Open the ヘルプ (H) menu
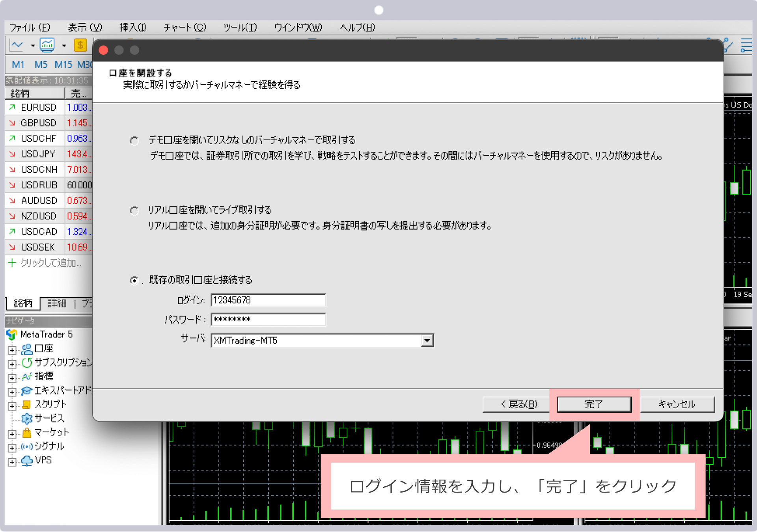 click(357, 27)
